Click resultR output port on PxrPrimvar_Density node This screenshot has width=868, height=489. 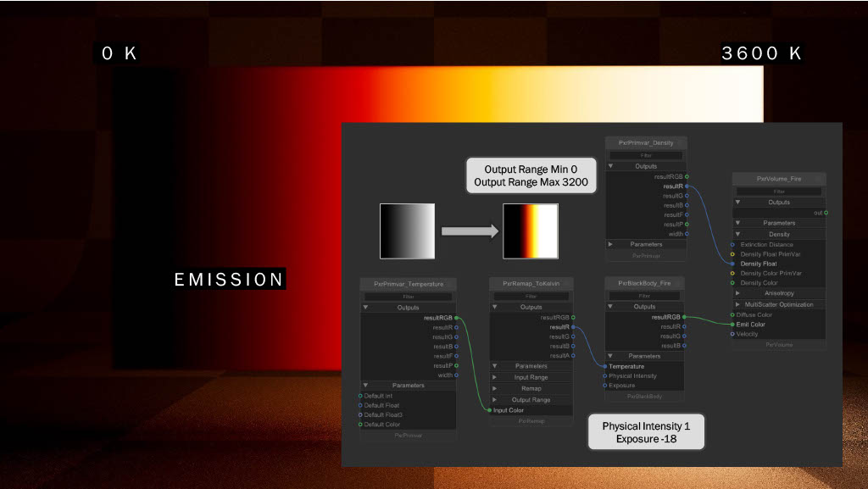(x=686, y=186)
